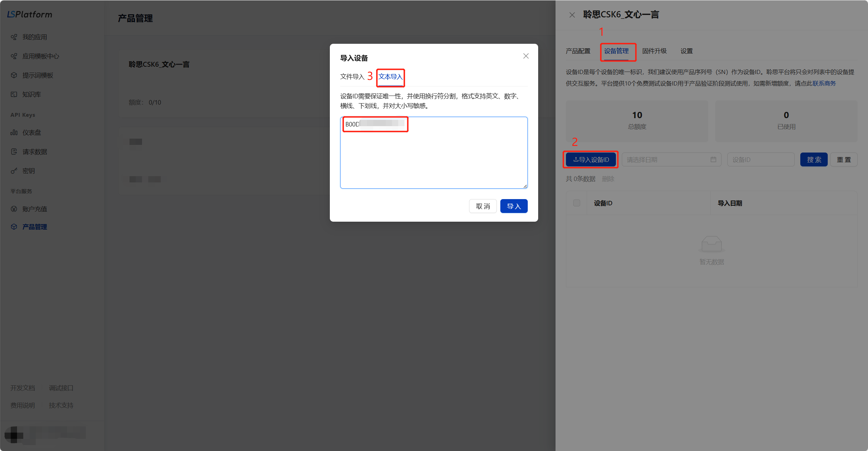
Task: Open the 联系商务 link
Action: click(x=824, y=83)
